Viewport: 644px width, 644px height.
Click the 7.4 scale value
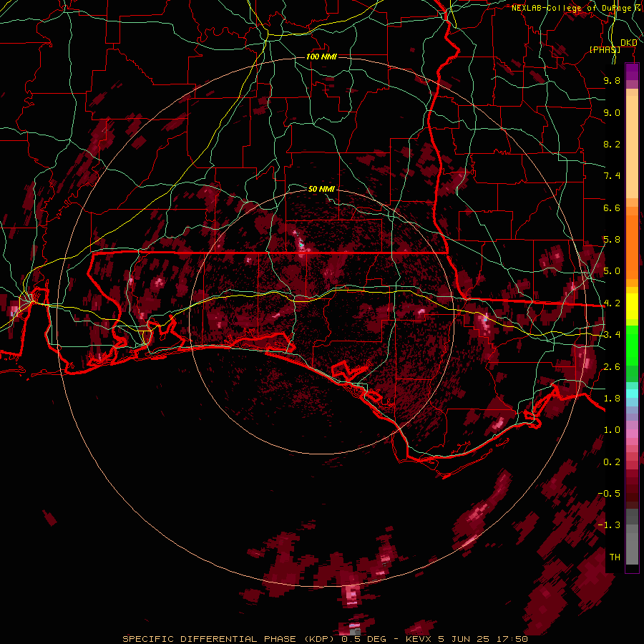point(612,176)
